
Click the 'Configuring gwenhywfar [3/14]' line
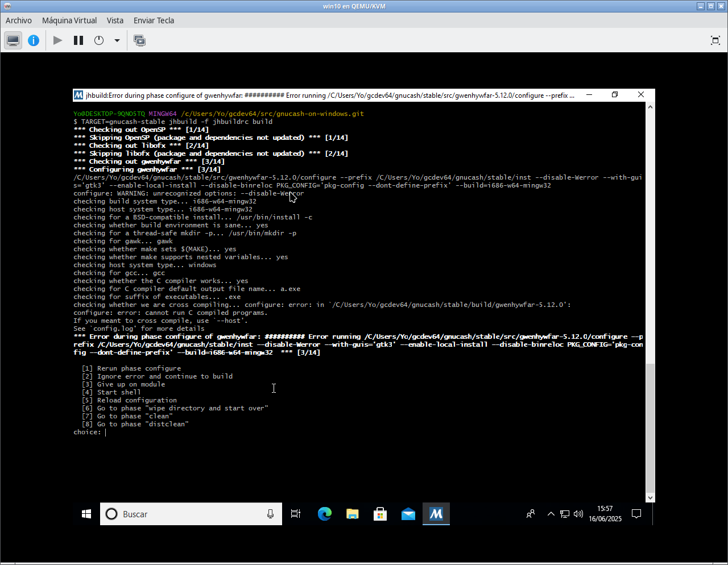tap(147, 169)
